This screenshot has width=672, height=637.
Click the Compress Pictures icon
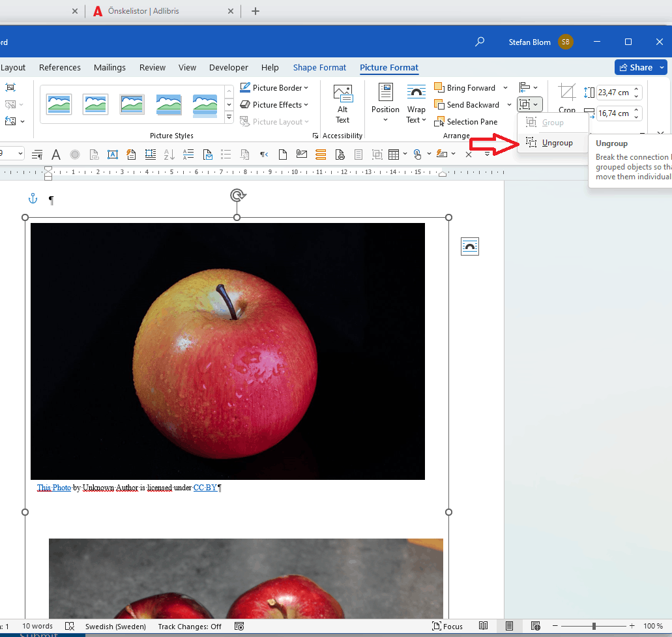coord(10,87)
